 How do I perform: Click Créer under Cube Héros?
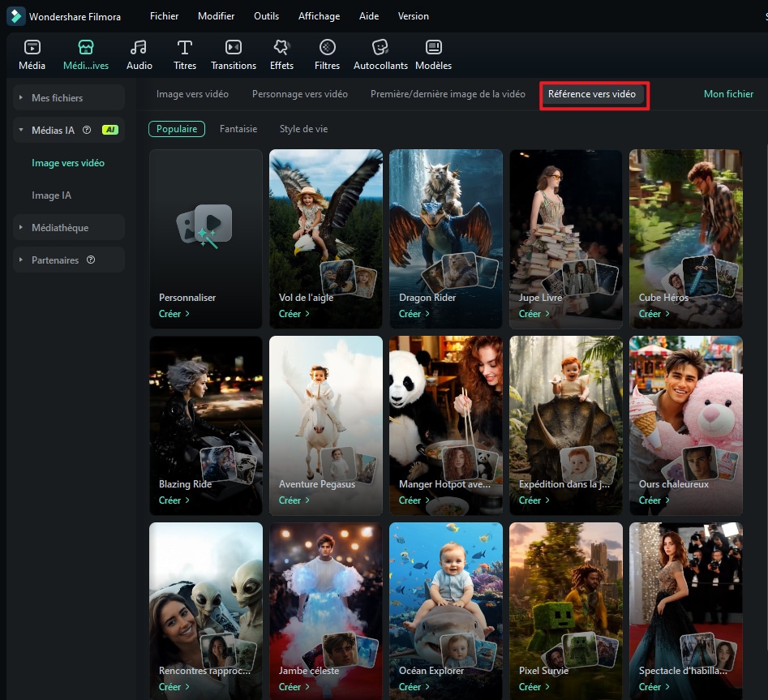click(654, 314)
